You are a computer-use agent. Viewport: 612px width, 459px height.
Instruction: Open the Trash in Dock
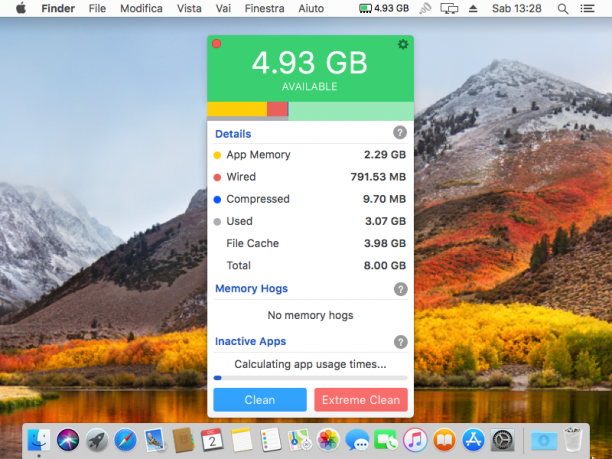[x=573, y=440]
